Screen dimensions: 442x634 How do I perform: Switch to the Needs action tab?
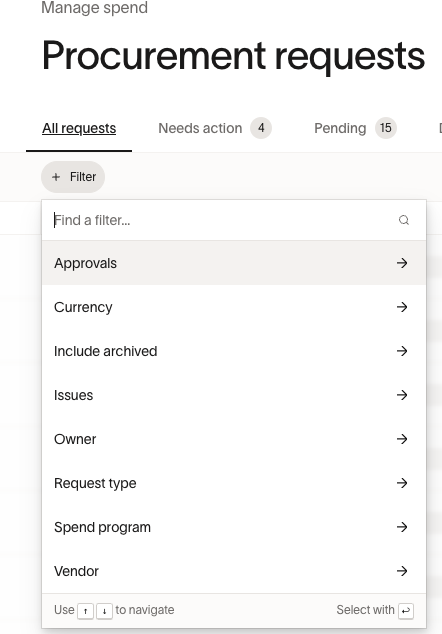pyautogui.click(x=214, y=128)
